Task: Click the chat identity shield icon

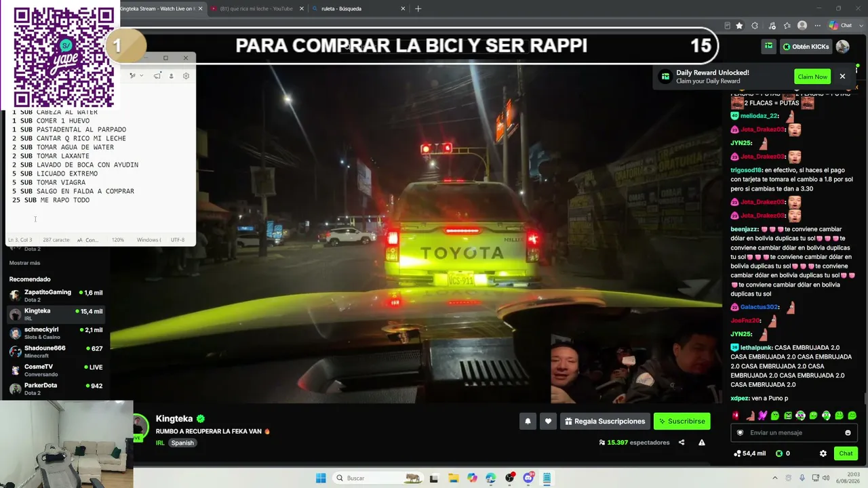Action: 740,432
